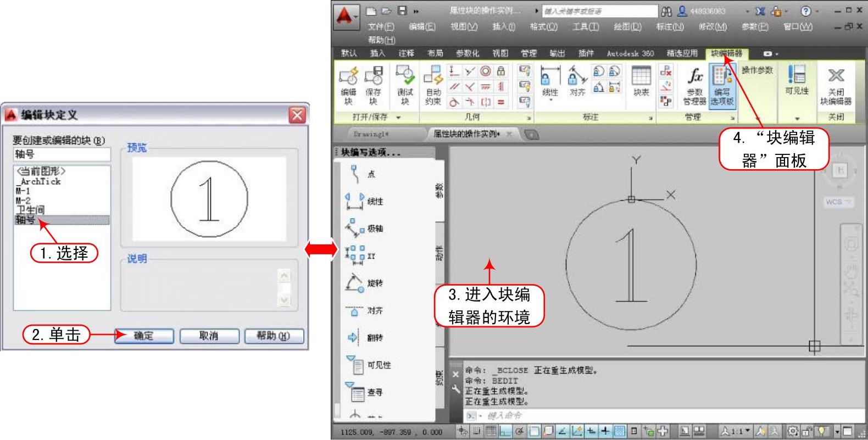Viewport: 868px width, 440px height.
Task: Open the annotation scale 1:1 dropdown
Action: tap(736, 432)
